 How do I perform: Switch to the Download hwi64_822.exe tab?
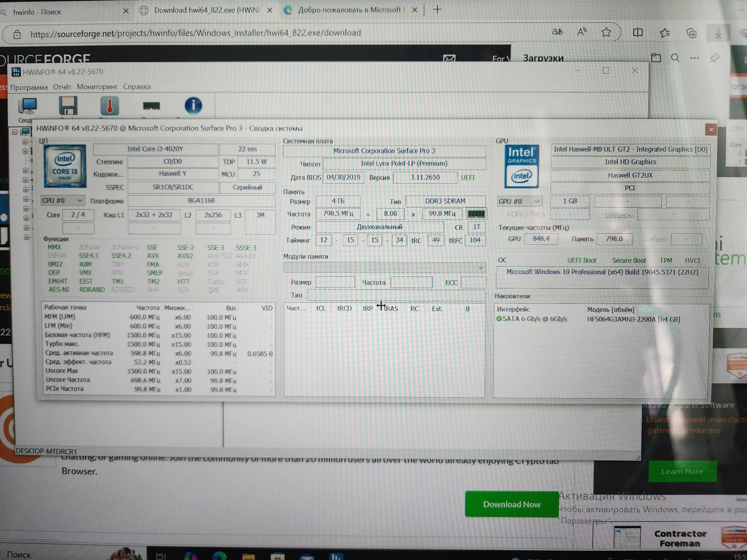pos(206,10)
